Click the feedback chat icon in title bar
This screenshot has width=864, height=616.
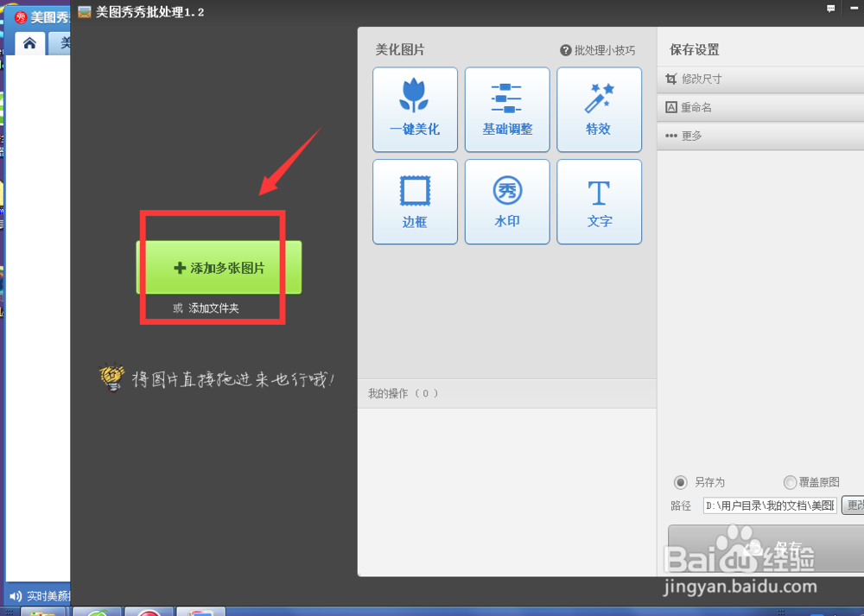[830, 9]
